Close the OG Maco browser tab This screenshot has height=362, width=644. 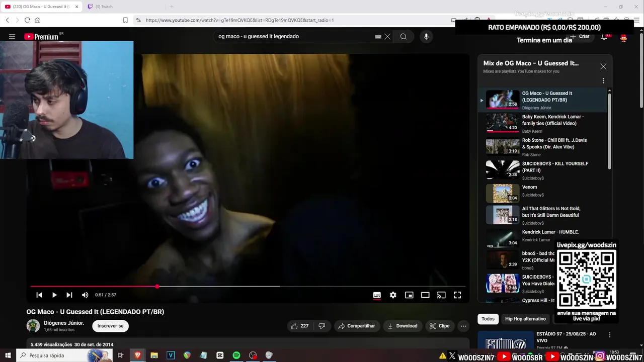(x=76, y=7)
